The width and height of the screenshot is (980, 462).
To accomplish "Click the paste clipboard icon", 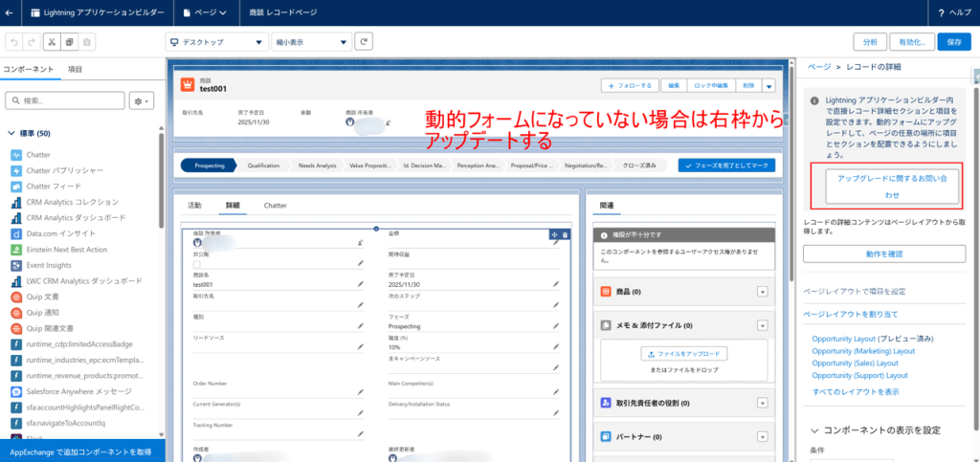I will (x=87, y=42).
